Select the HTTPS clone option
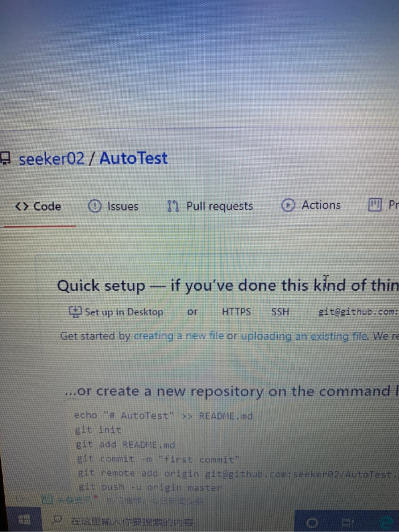399x532 pixels. point(236,312)
